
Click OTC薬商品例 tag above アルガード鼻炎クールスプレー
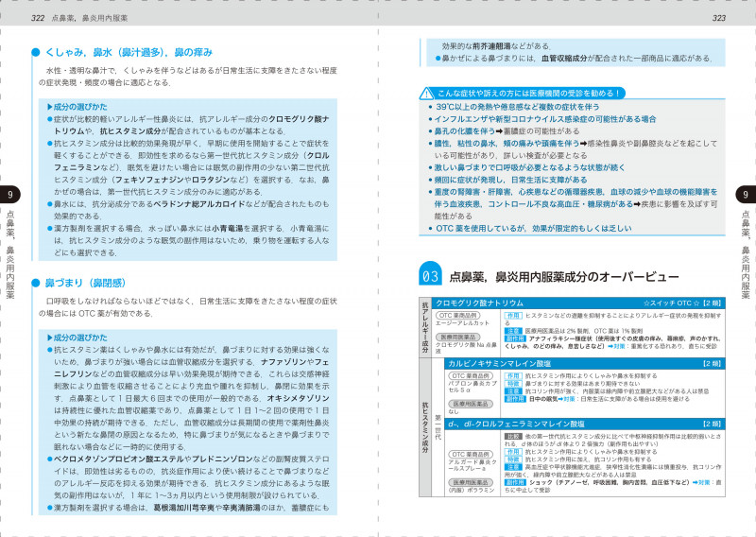coord(470,455)
